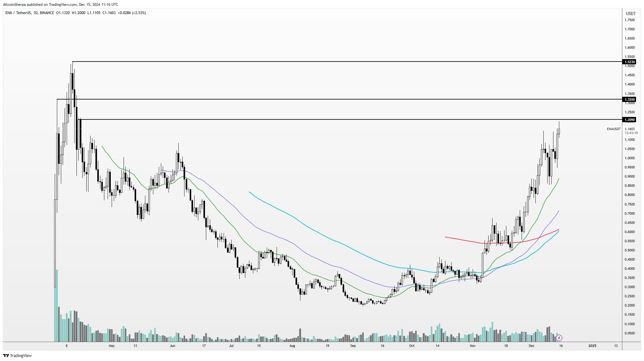Click the purple lightning bolt icon

559,338
